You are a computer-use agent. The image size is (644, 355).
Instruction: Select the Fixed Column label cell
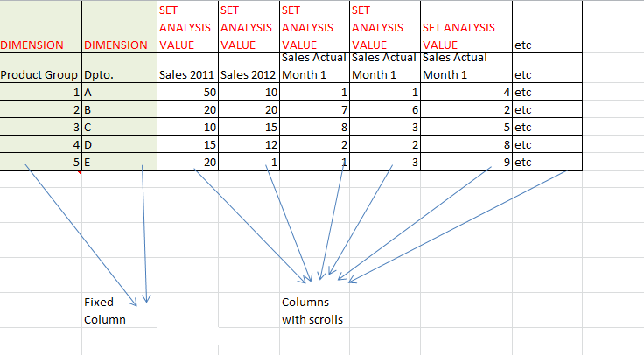[105, 310]
